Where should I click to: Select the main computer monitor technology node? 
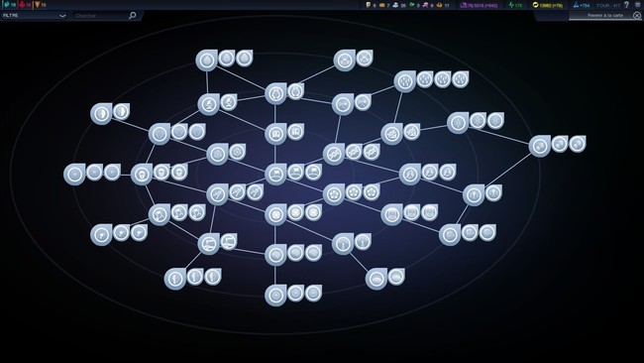tap(208, 244)
